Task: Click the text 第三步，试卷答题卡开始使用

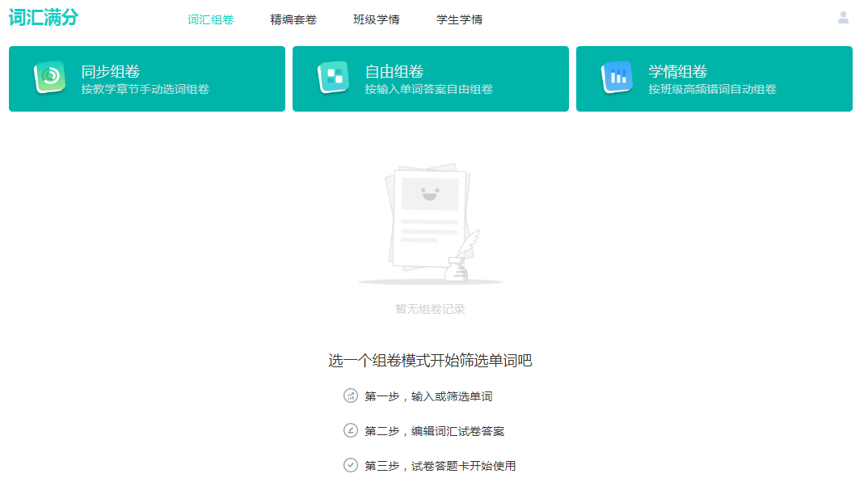Action: [x=440, y=466]
